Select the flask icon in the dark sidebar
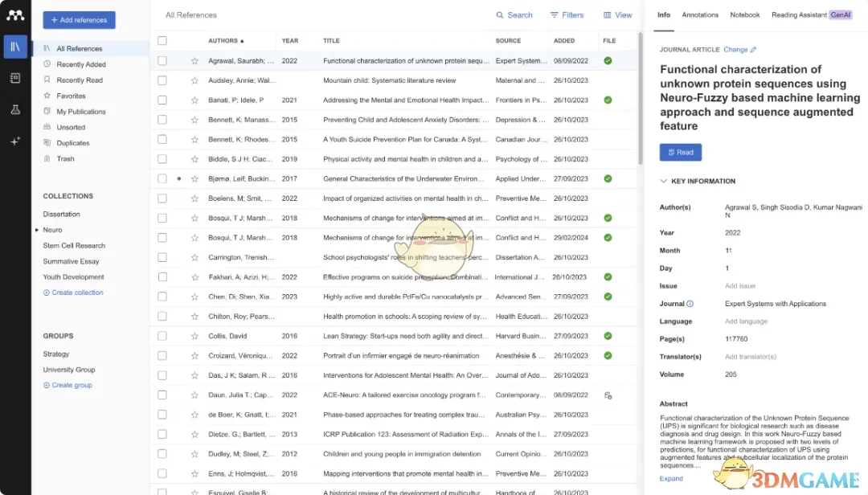The image size is (868, 495). click(x=15, y=110)
